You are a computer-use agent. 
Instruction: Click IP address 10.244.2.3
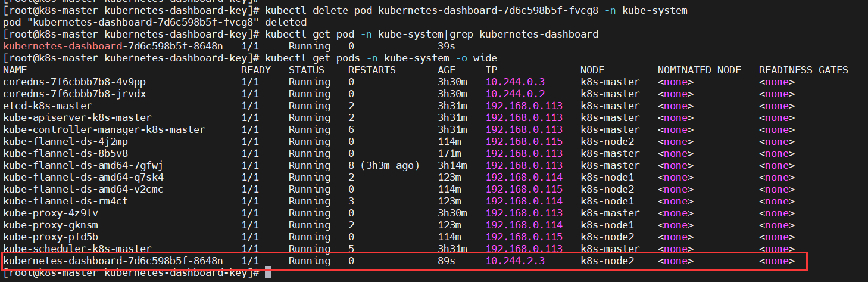pyautogui.click(x=515, y=261)
